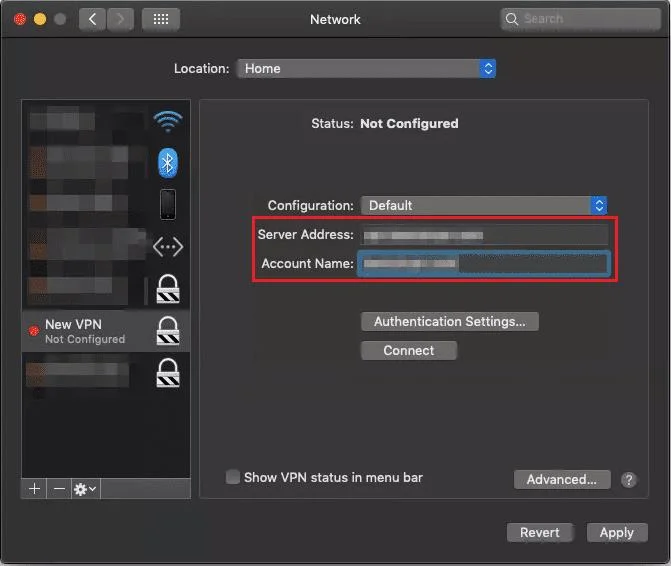Show all preferences grid button
Viewport: 671px width, 566px height.
[x=160, y=19]
